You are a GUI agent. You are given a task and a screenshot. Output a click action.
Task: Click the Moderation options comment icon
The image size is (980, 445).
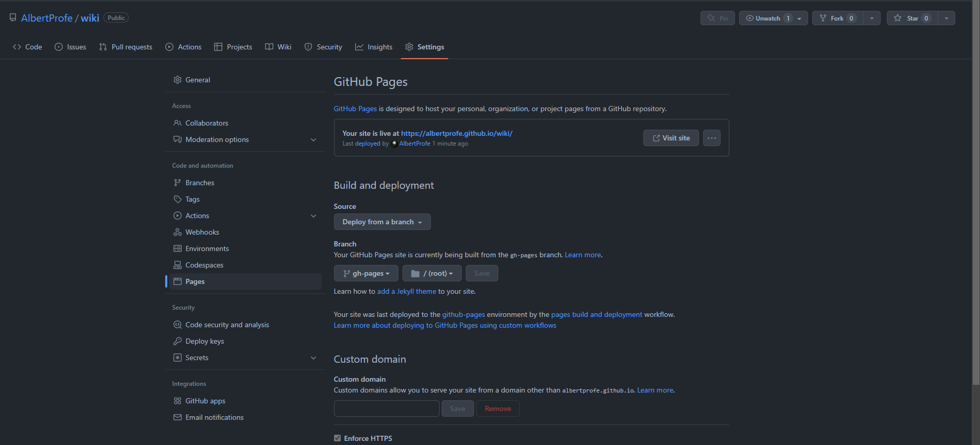pos(178,139)
